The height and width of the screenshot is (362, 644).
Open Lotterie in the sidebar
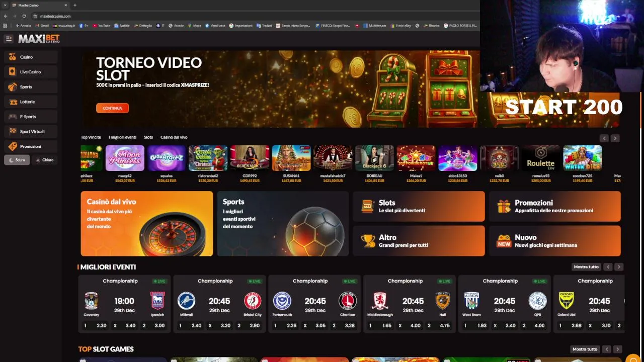click(x=31, y=102)
